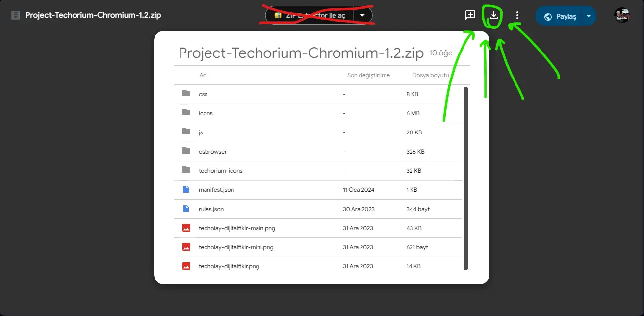This screenshot has height=316, width=644.
Task: Expand the open-with dropdown arrow
Action: pyautogui.click(x=362, y=15)
